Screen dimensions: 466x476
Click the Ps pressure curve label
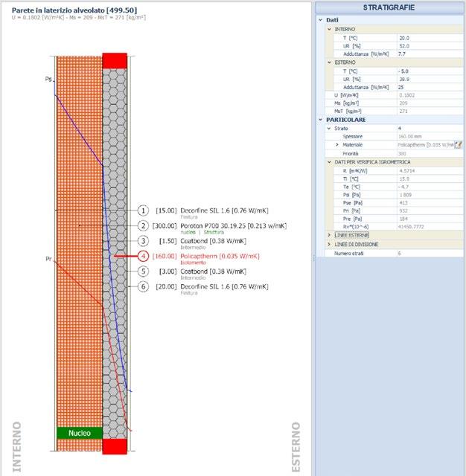tap(48, 79)
